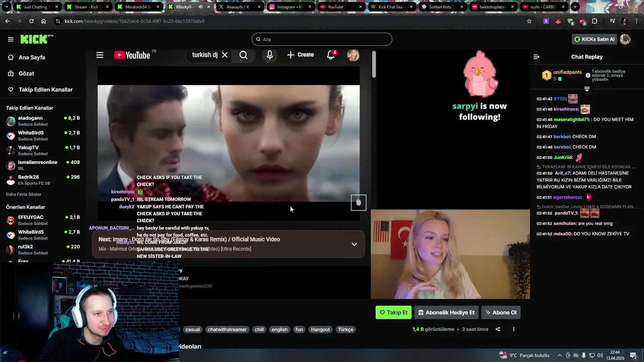Screen dimensions: 644x362
Task: Select the casual tag
Action: (x=192, y=329)
